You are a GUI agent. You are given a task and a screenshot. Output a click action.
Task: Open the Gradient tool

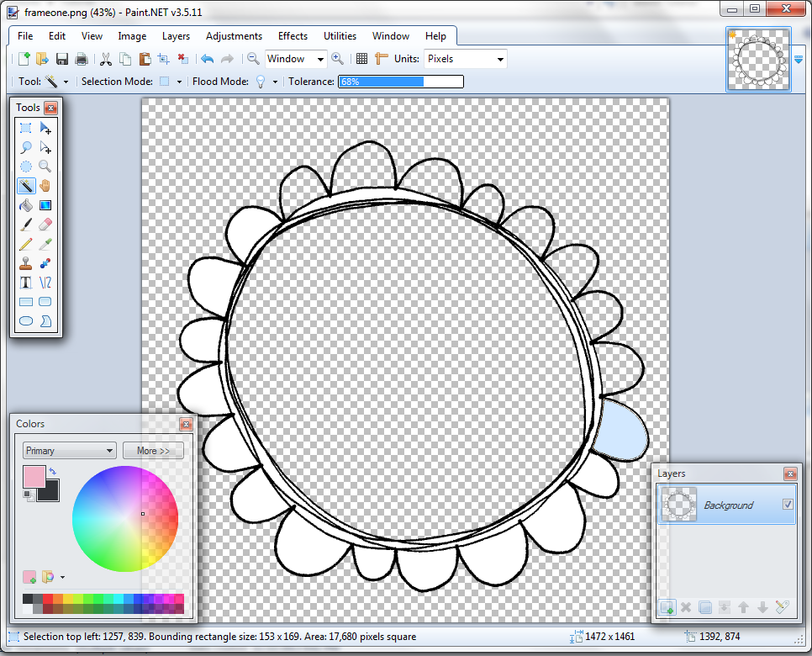coord(45,204)
